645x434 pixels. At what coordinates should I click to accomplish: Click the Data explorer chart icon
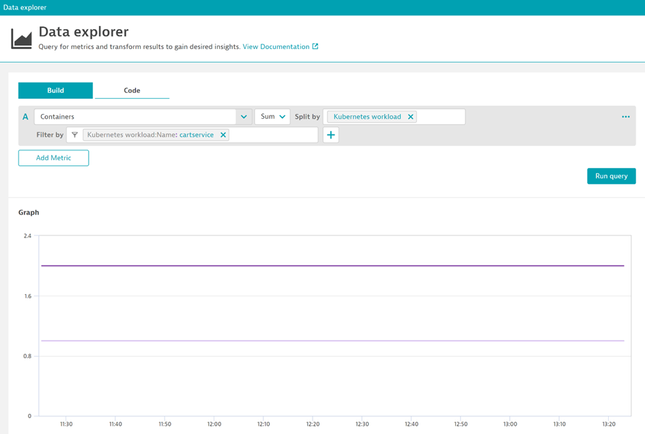coord(21,39)
